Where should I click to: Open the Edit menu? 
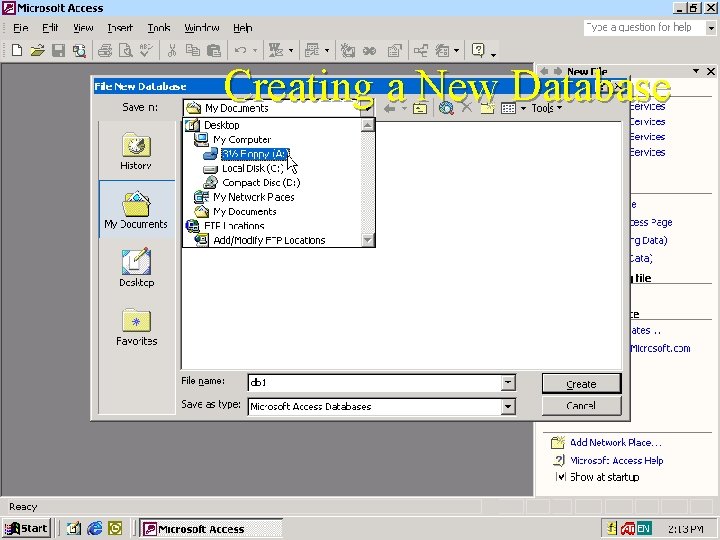[x=50, y=28]
